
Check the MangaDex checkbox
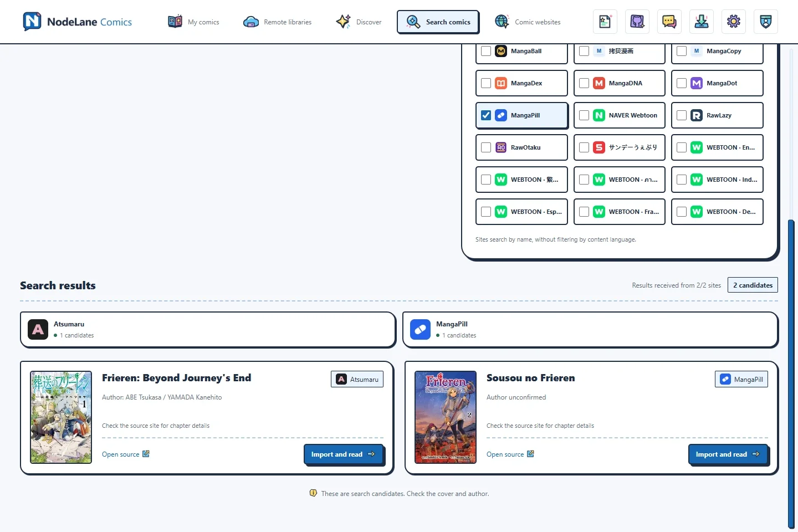point(486,83)
